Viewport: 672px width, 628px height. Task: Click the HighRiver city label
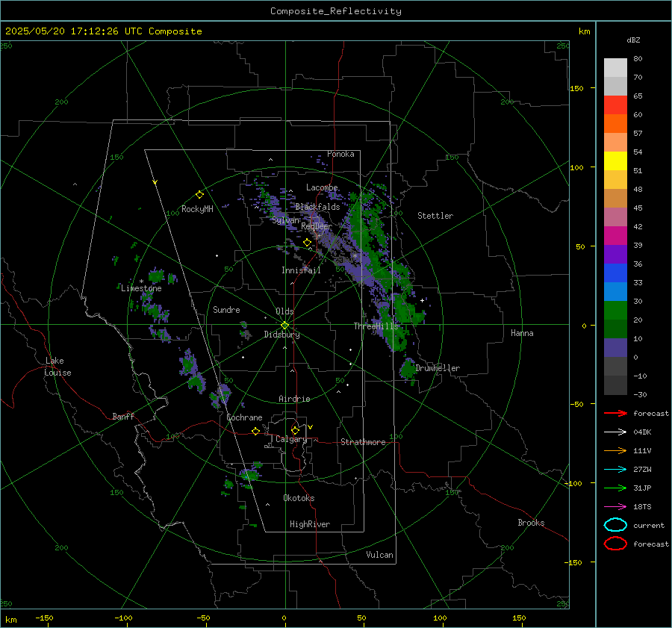tap(310, 524)
